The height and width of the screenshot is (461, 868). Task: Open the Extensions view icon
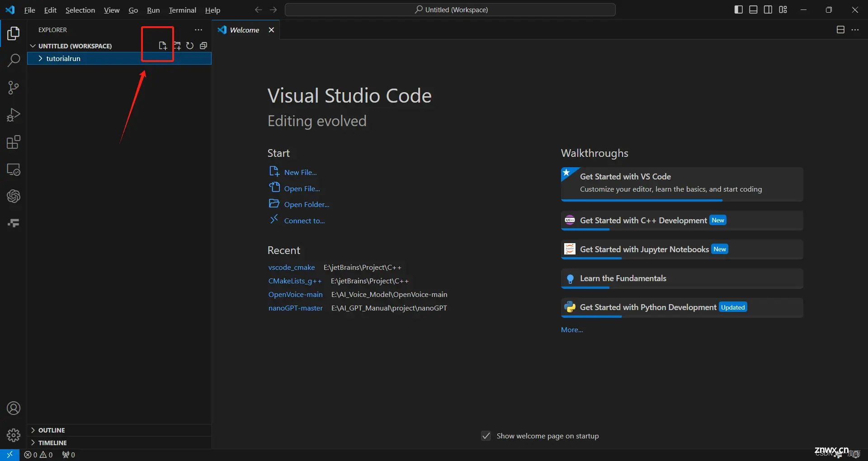point(14,142)
